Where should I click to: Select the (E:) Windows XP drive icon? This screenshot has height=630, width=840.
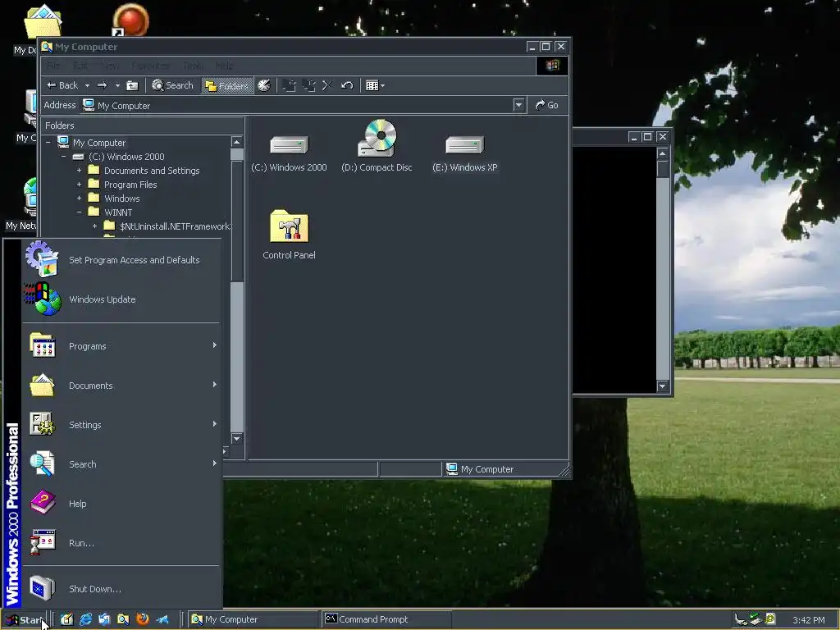coord(465,153)
